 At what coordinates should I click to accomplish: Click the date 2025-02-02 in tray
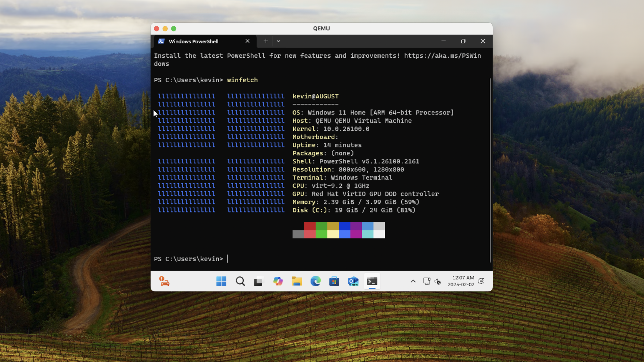click(x=461, y=284)
